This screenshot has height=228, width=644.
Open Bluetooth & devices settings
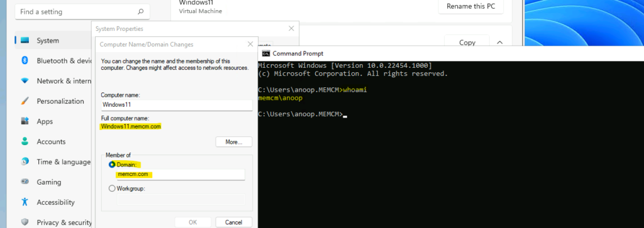point(53,61)
